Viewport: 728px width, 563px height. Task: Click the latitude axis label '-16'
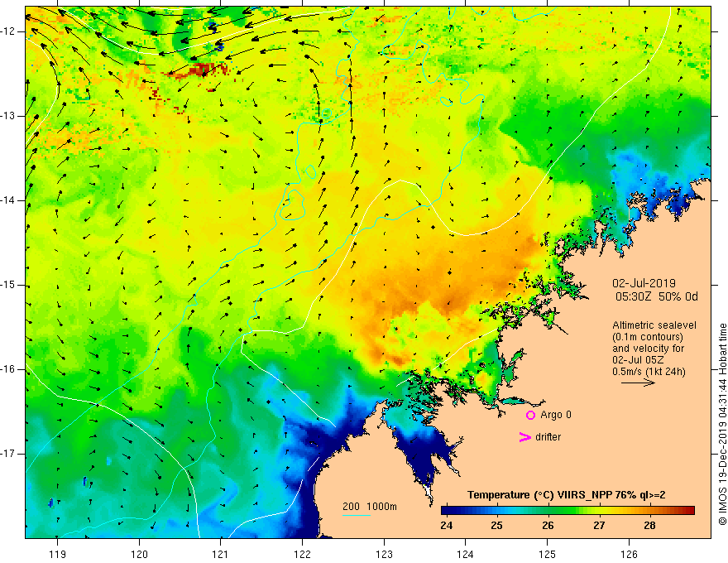[x=9, y=369]
